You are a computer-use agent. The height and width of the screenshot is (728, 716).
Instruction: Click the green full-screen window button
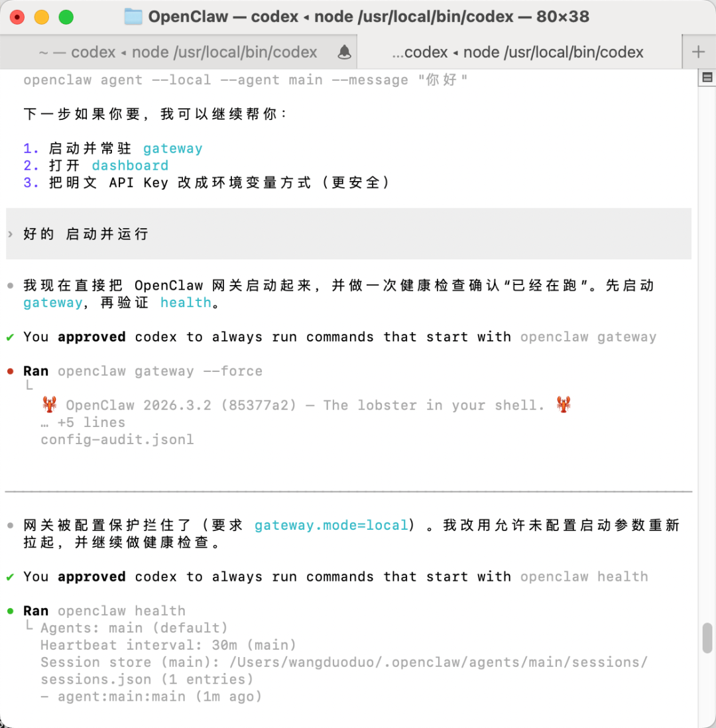click(x=66, y=17)
